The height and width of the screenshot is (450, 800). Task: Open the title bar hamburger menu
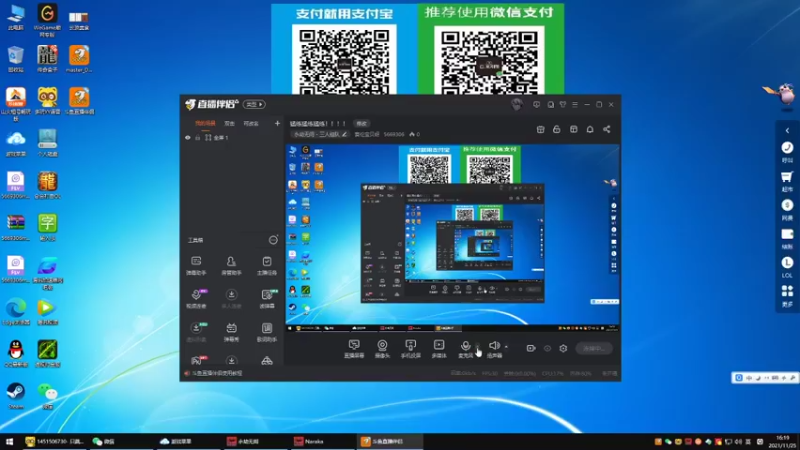coord(575,105)
